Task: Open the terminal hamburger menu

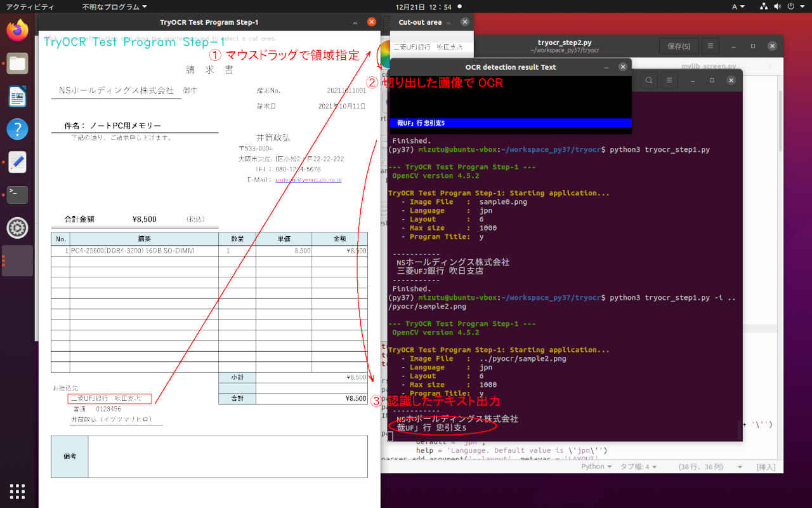Action: tap(668, 81)
